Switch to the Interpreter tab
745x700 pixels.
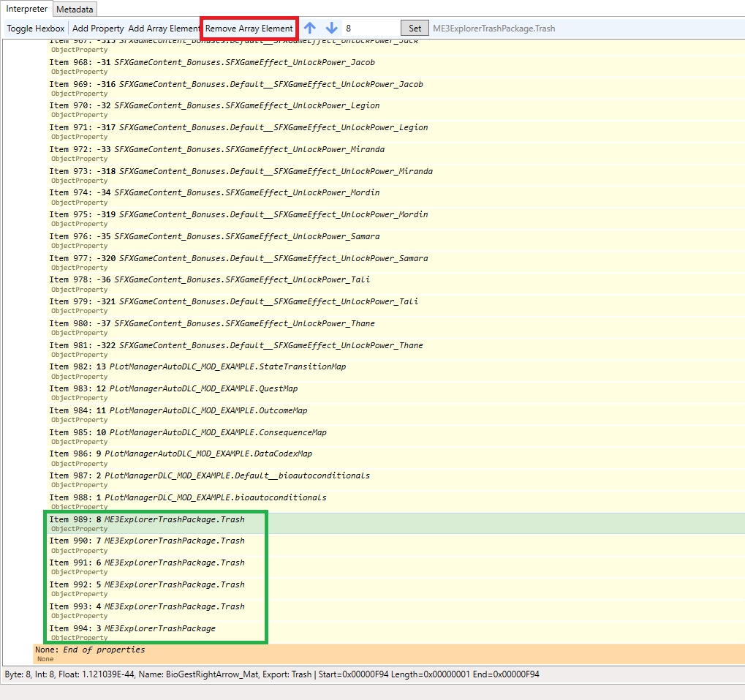point(26,9)
